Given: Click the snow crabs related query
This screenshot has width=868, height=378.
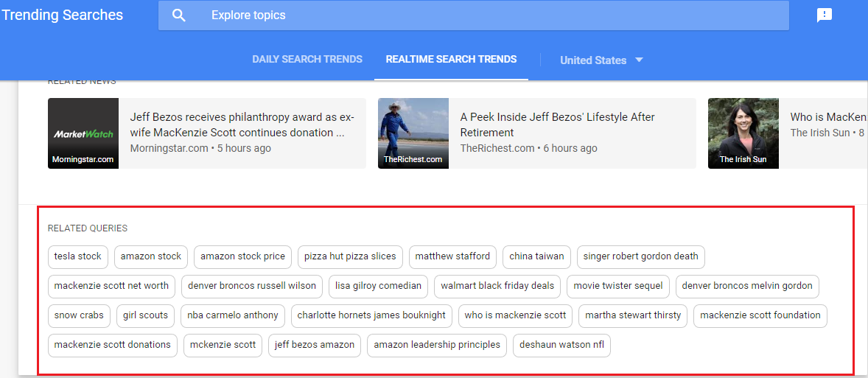Looking at the screenshot, I should (x=79, y=315).
